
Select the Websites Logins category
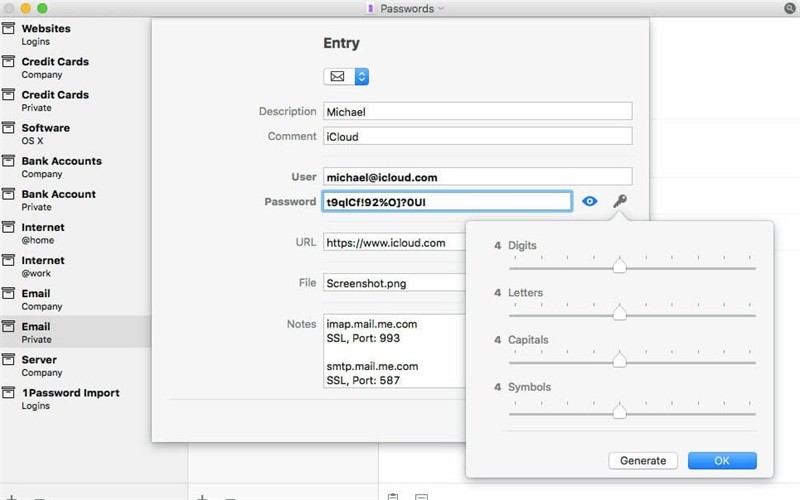(76, 34)
